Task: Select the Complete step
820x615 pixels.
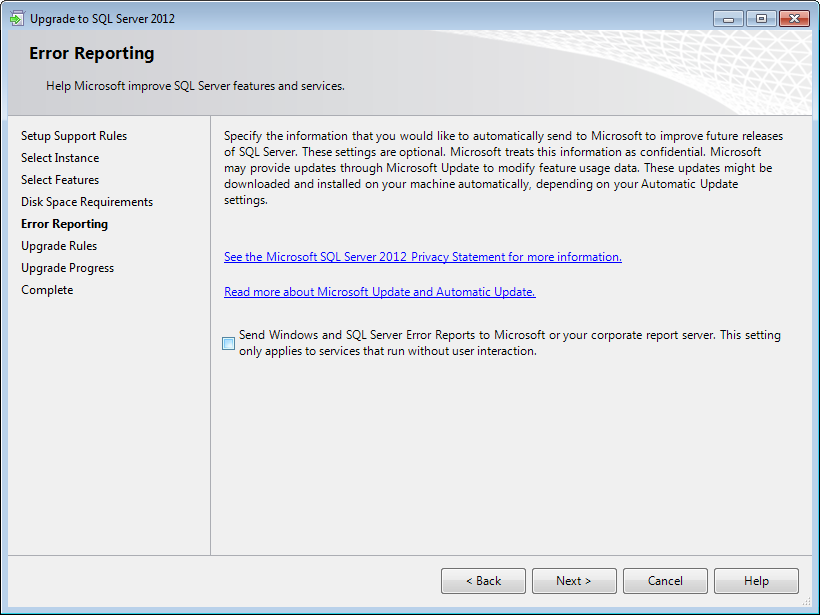Action: click(47, 290)
